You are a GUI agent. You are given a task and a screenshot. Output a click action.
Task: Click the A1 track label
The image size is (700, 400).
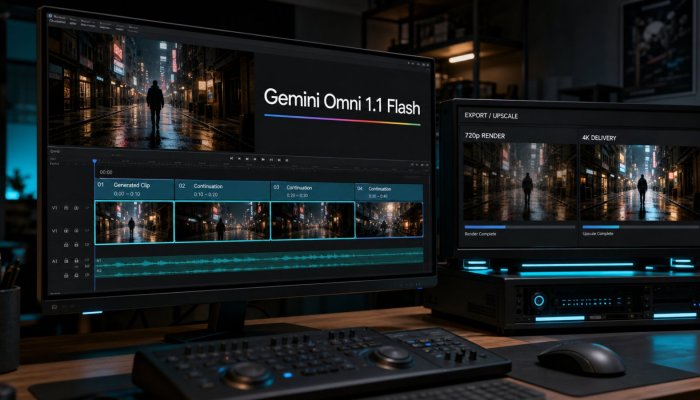pos(55,261)
